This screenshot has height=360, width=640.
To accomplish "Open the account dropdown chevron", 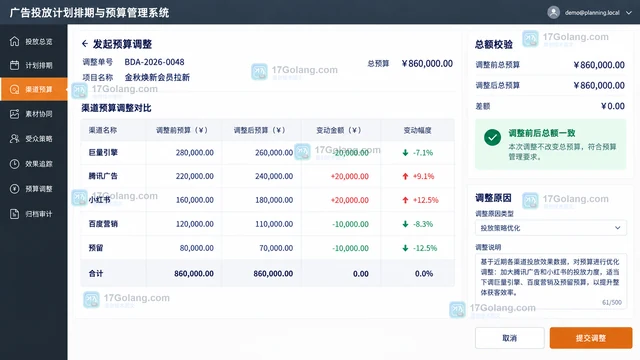I will coord(629,13).
